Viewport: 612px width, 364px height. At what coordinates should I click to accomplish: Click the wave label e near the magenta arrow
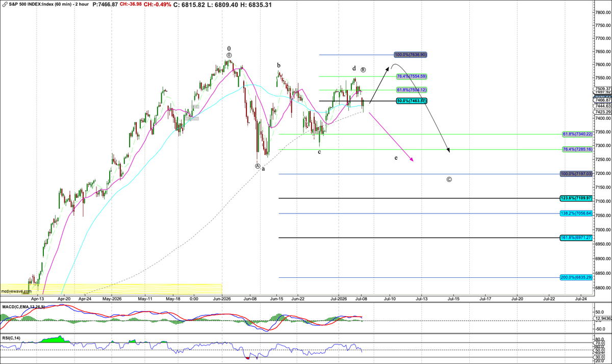point(396,158)
